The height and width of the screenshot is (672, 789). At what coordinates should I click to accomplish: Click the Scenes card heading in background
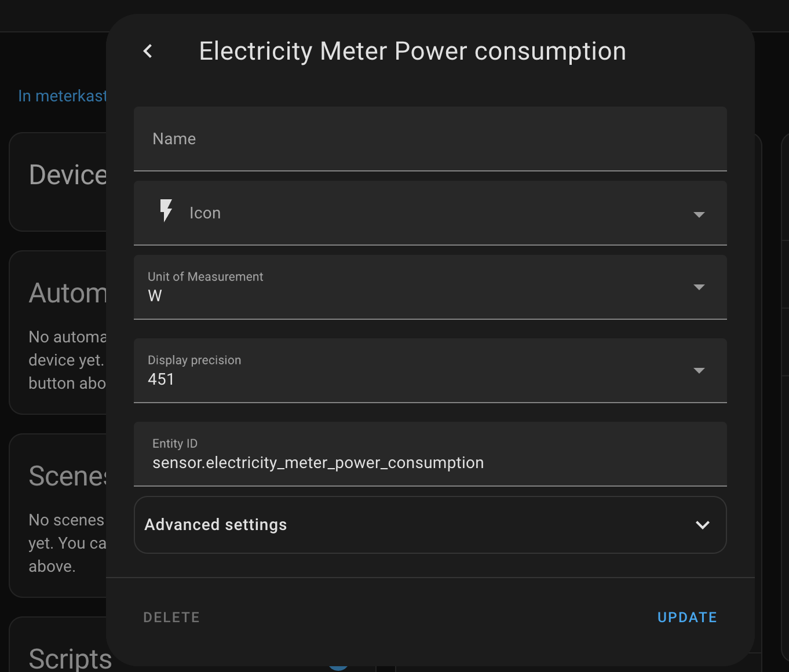click(x=67, y=476)
